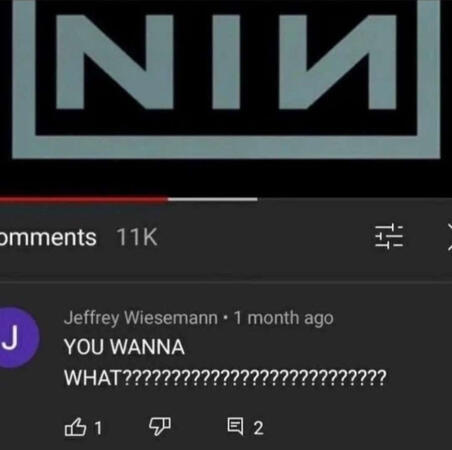Select the YOU WANNA WHAT comment text
Screen dimensions: 452x450
pyautogui.click(x=225, y=362)
